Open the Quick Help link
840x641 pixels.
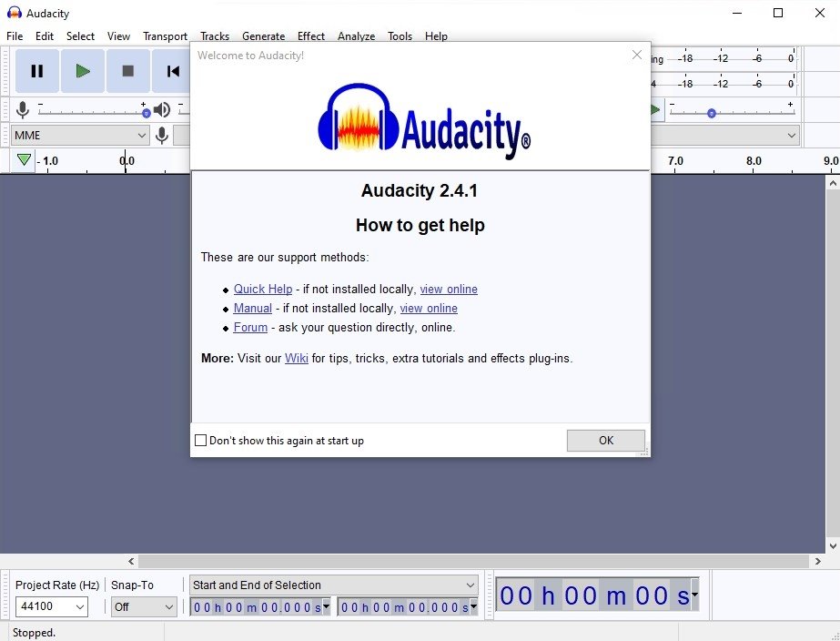coord(263,289)
